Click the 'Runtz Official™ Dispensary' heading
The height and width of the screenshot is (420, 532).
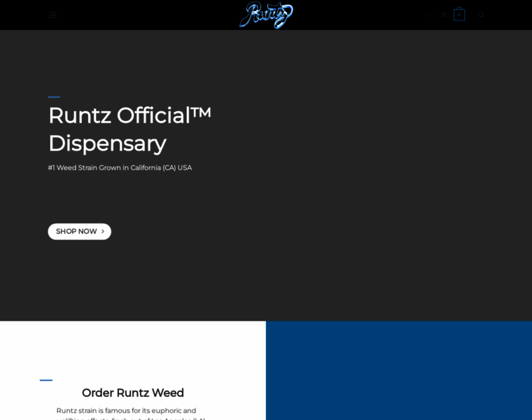(x=130, y=129)
